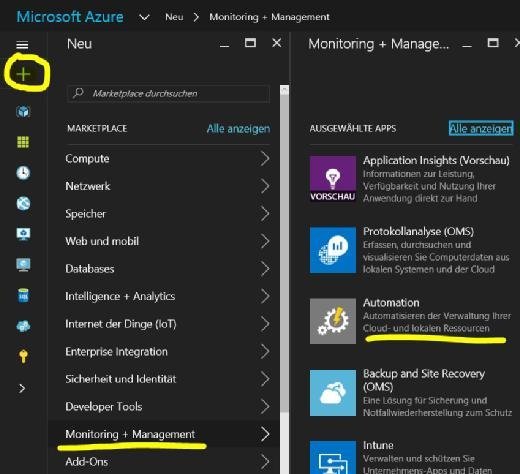Click the Protokollanalyse (OMS) tile icon
520x474 pixels.
[333, 250]
